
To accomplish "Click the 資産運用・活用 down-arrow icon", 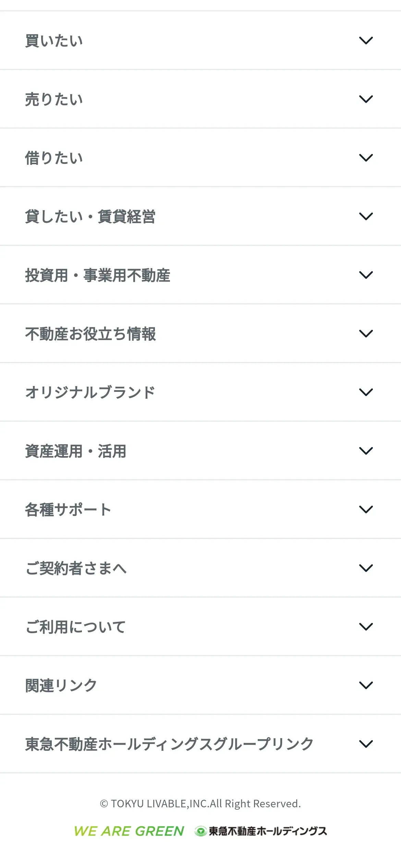I will (366, 451).
